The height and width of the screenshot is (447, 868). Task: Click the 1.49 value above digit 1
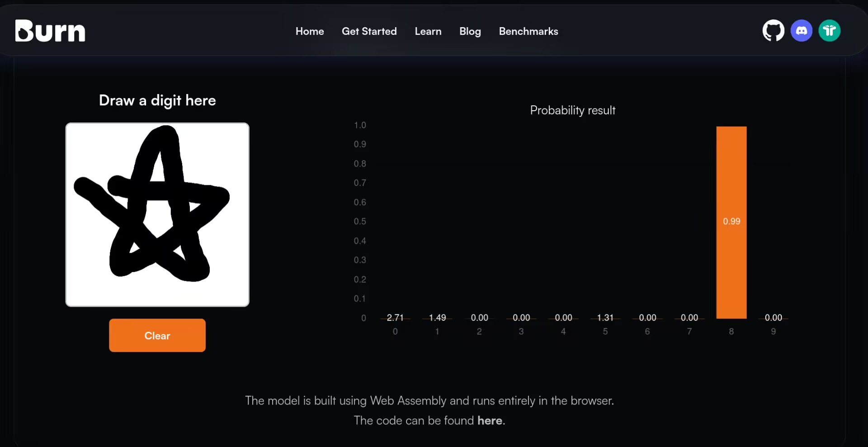pyautogui.click(x=437, y=318)
